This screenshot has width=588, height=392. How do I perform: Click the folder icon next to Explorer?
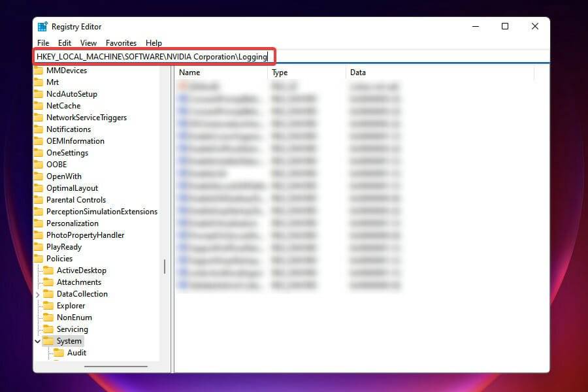[48, 305]
